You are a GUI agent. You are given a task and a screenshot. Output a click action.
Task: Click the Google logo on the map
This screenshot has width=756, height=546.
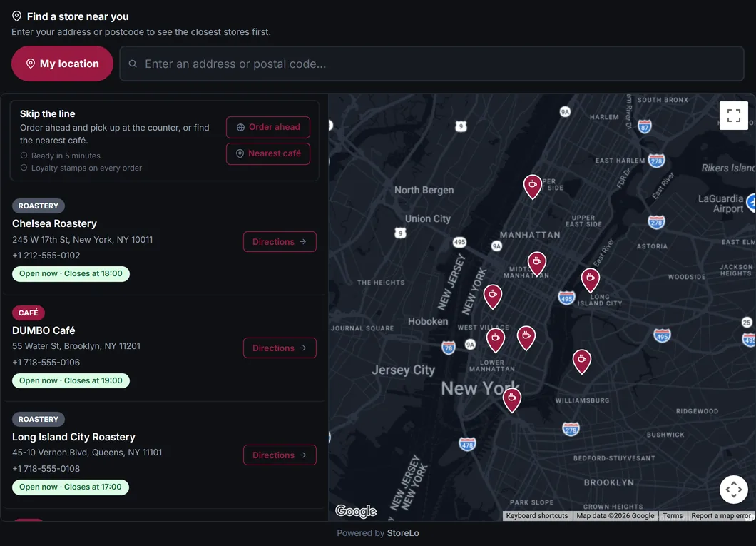pyautogui.click(x=356, y=511)
